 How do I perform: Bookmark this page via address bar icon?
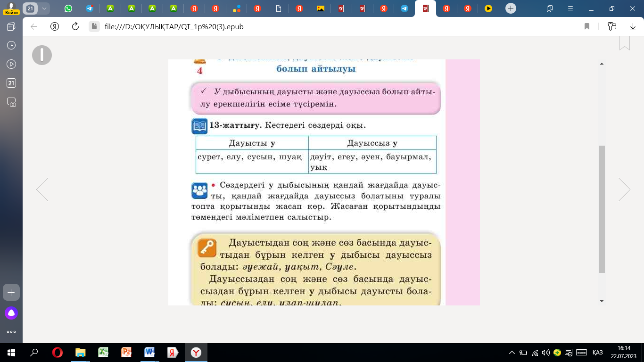click(x=587, y=27)
